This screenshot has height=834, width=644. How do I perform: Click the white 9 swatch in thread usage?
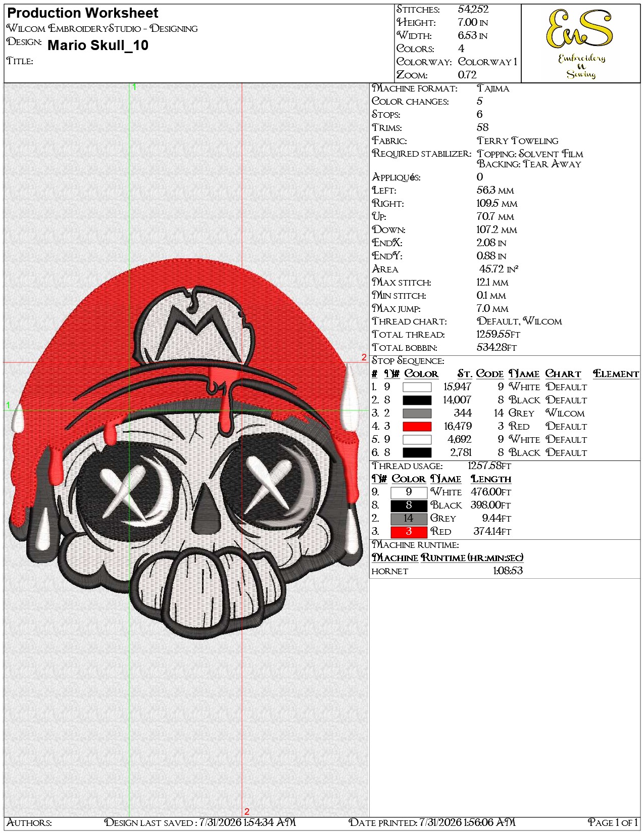[x=409, y=492]
